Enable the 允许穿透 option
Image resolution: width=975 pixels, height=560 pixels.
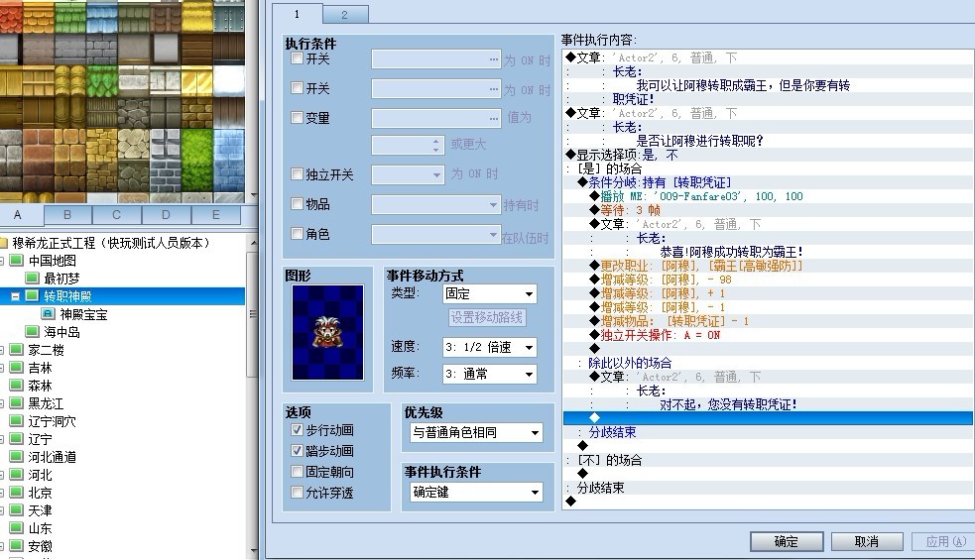coord(298,493)
